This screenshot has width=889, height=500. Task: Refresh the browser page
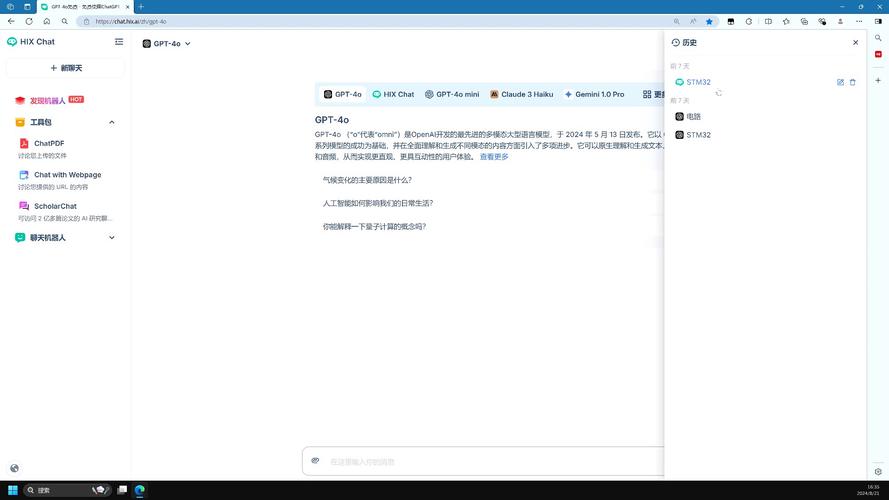pyautogui.click(x=29, y=22)
